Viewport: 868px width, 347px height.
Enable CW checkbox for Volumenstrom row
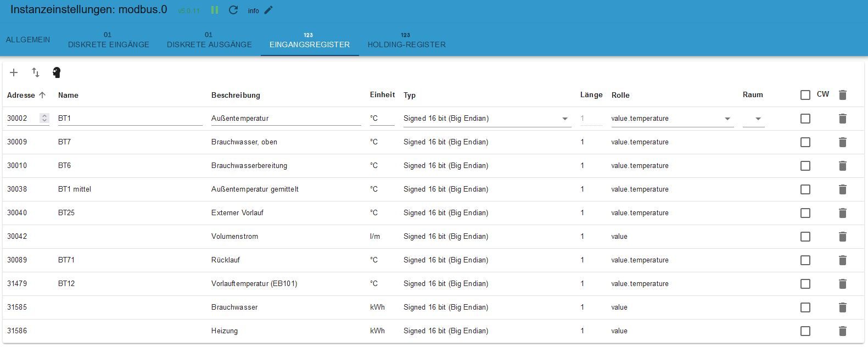point(805,237)
